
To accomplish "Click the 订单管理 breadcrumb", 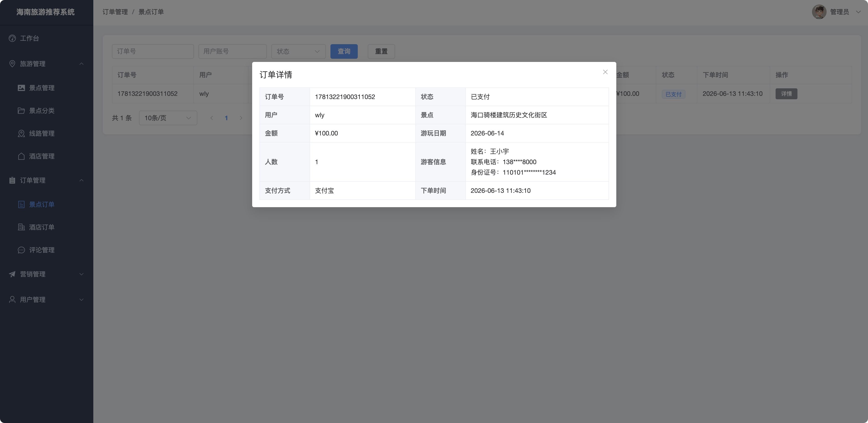I will click(x=115, y=12).
